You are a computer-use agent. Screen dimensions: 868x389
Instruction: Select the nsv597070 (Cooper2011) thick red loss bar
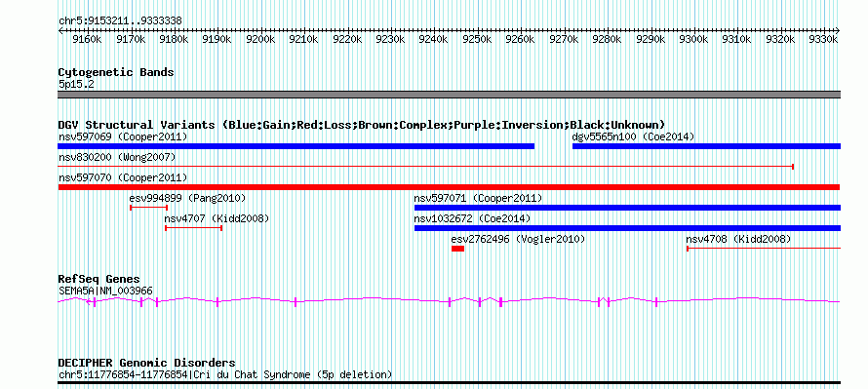tap(449, 187)
